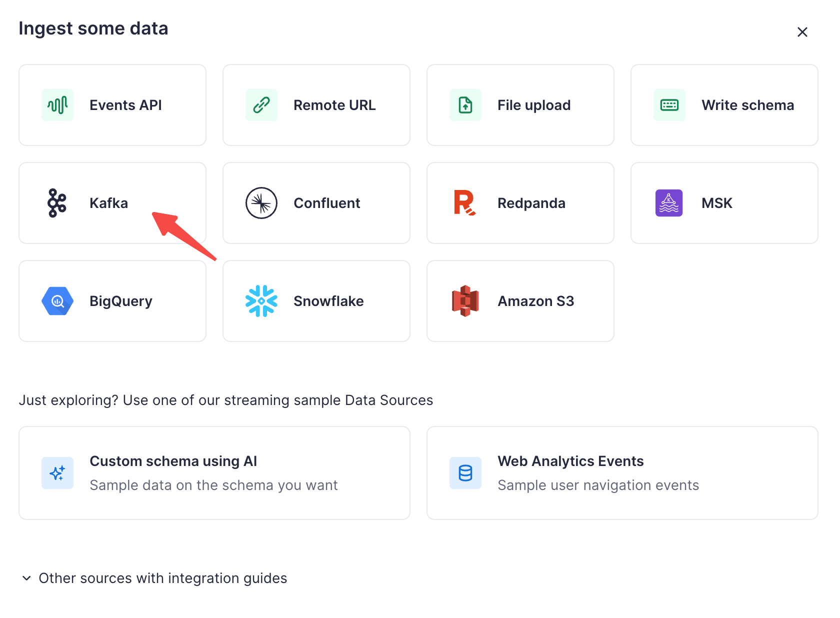
Task: Click the purple MSK icon
Action: point(669,203)
